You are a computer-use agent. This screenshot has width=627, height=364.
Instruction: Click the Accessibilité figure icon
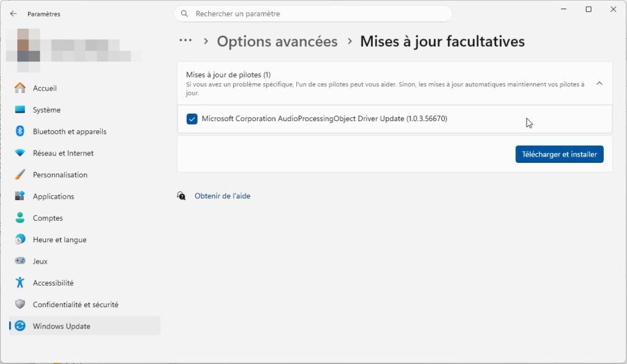click(20, 283)
